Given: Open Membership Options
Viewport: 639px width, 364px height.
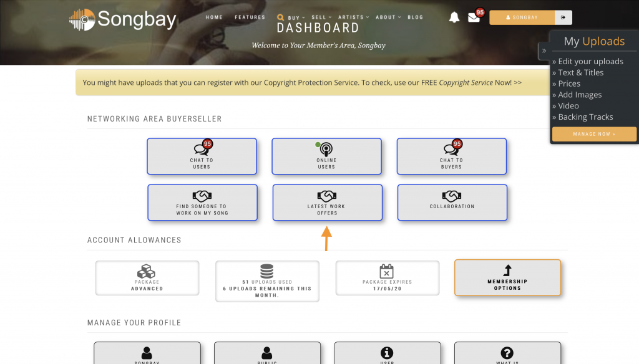Looking at the screenshot, I should pos(507,278).
